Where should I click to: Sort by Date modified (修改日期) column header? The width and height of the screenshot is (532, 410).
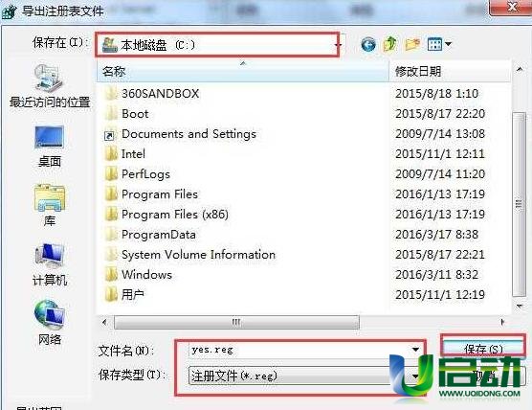point(450,71)
